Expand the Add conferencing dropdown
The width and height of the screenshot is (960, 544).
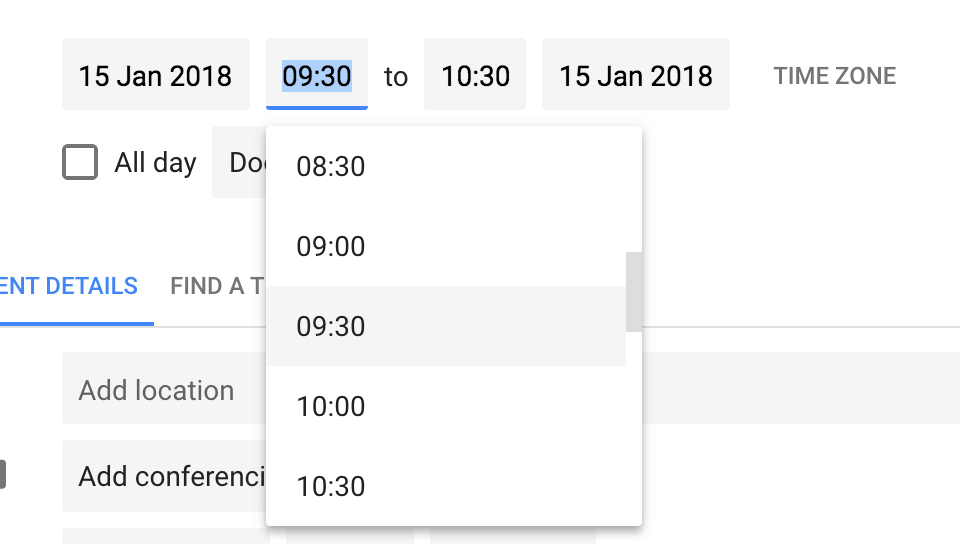coord(165,476)
